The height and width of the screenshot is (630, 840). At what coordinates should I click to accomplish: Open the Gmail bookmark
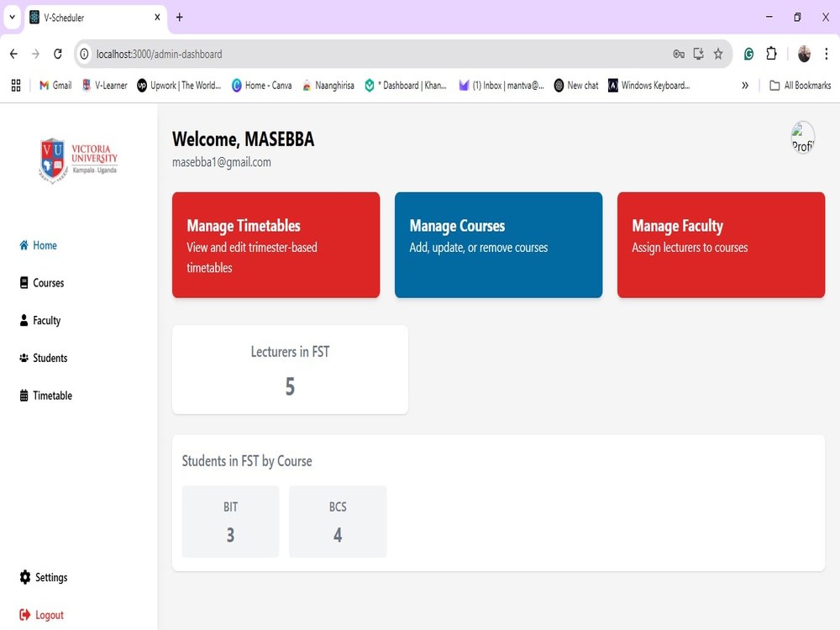point(55,85)
